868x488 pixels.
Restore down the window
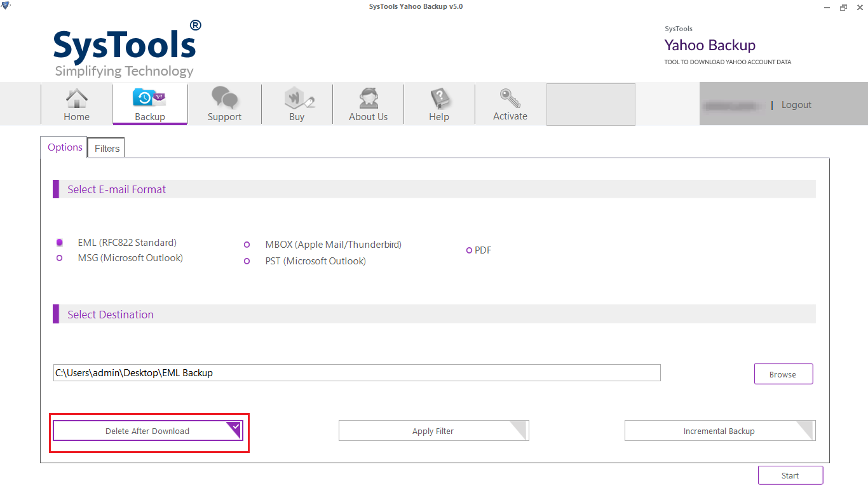843,8
